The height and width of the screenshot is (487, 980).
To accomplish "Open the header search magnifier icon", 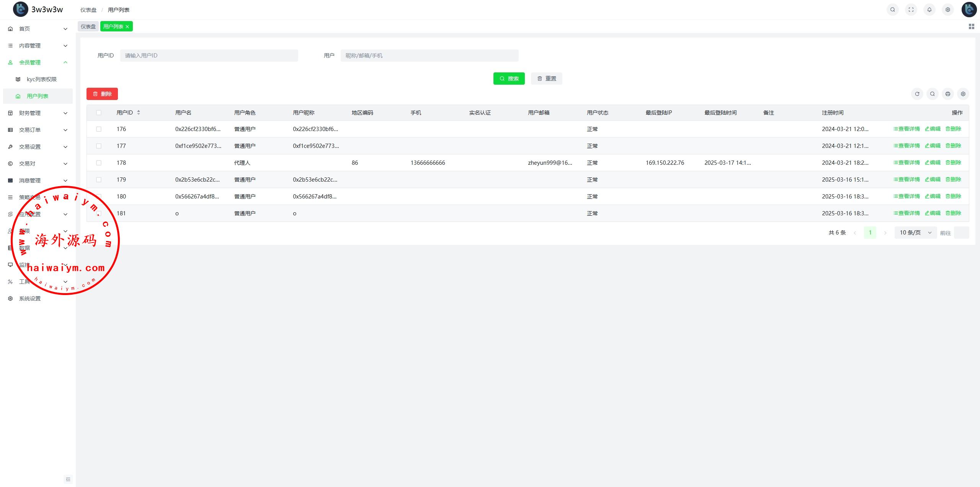I will point(892,10).
